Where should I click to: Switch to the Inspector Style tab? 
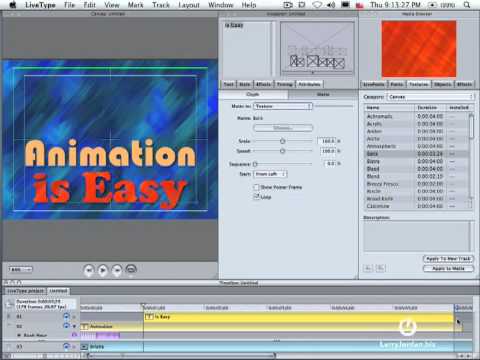coord(245,84)
